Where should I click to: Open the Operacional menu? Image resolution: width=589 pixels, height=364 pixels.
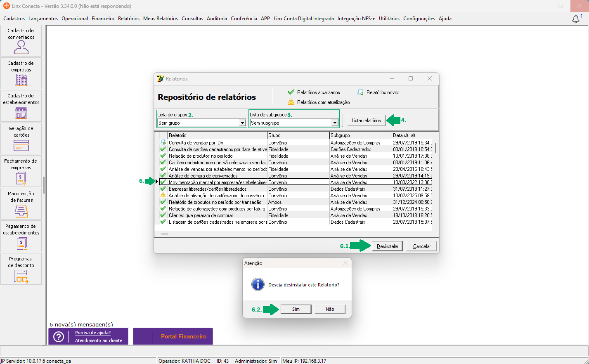coord(75,19)
